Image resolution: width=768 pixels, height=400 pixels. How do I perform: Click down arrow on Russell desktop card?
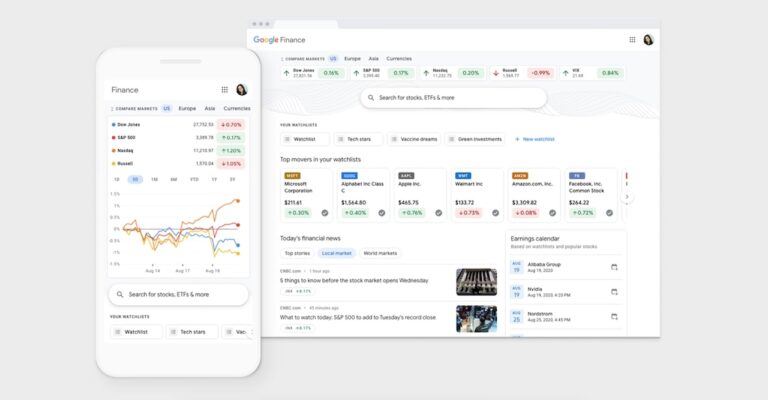click(496, 73)
